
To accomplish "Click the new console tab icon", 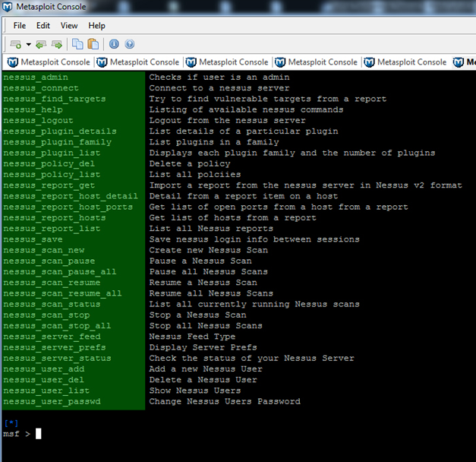I will [x=15, y=44].
